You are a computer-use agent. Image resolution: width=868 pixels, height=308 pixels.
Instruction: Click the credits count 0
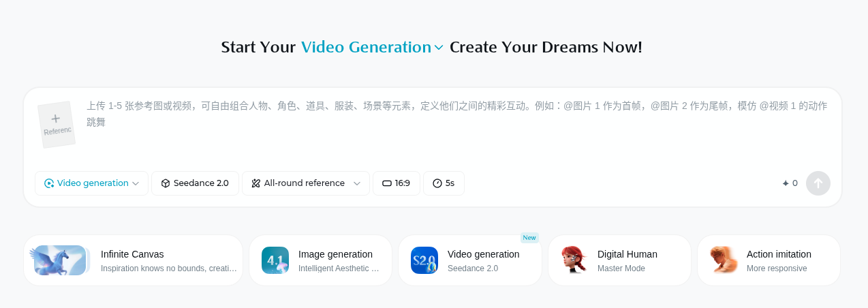(795, 183)
